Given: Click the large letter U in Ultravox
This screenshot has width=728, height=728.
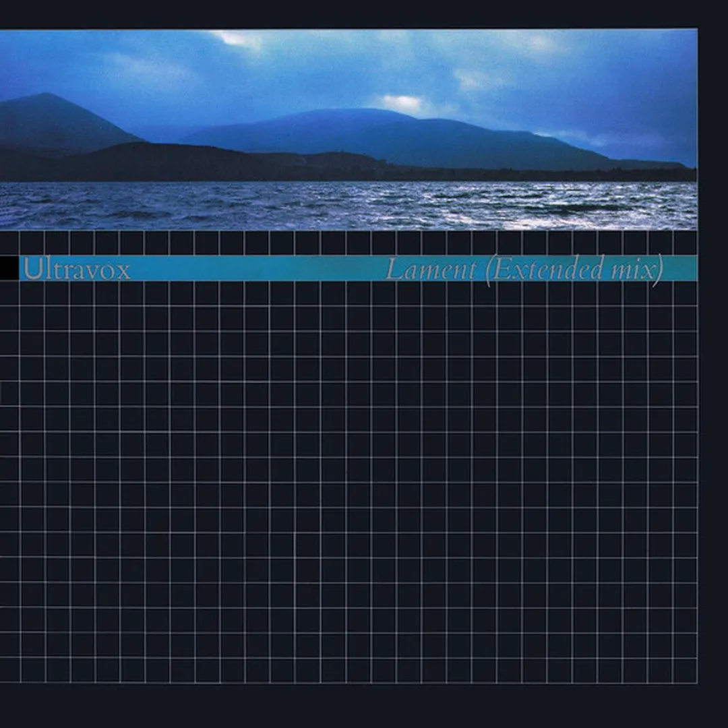Looking at the screenshot, I should click(x=30, y=269).
